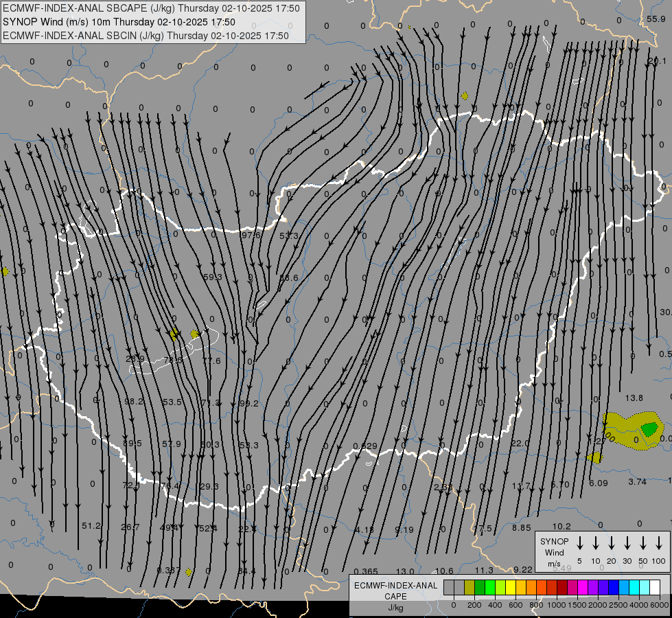Click the 13.8 value near the olive patch
The image size is (672, 618).
point(634,398)
